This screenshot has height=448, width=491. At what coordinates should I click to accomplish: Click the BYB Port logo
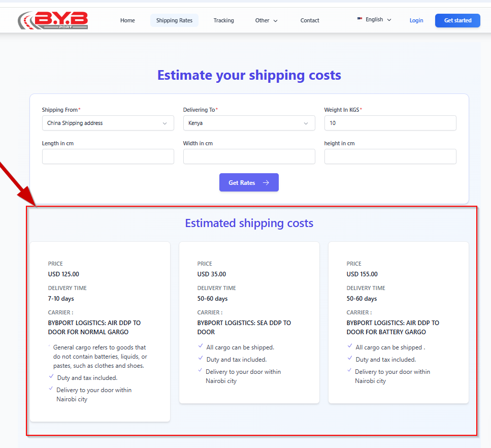pyautogui.click(x=53, y=20)
